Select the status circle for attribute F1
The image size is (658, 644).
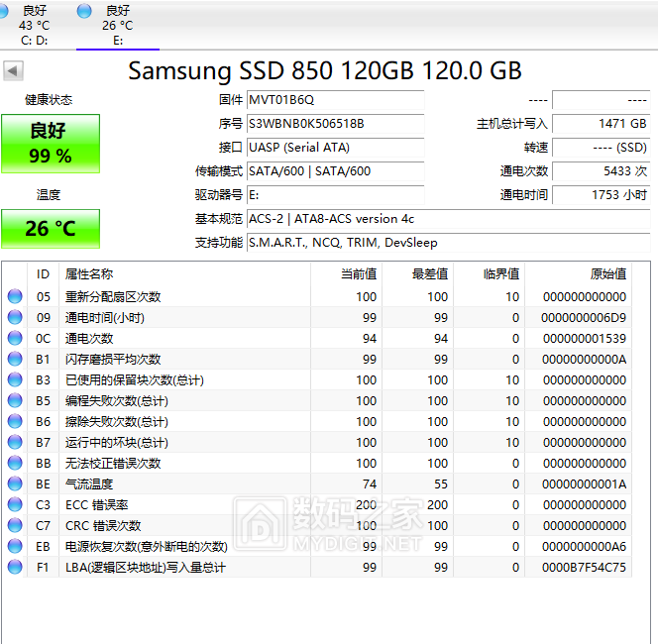(15, 567)
